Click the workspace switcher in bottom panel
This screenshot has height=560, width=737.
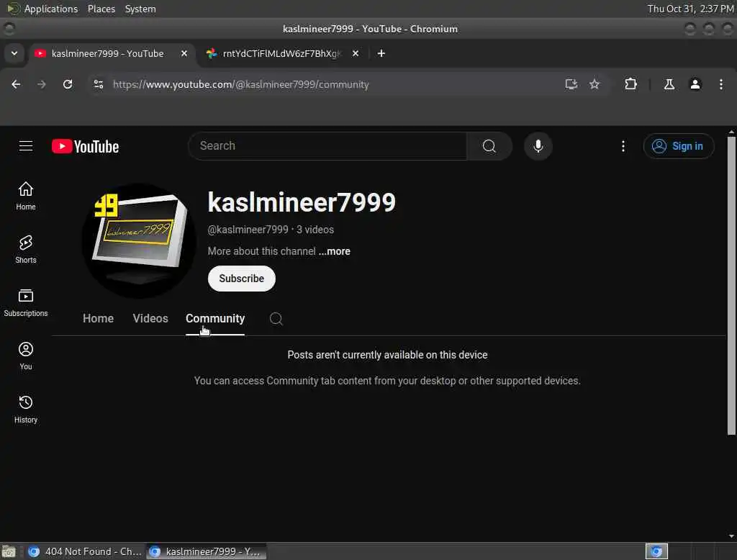656,551
